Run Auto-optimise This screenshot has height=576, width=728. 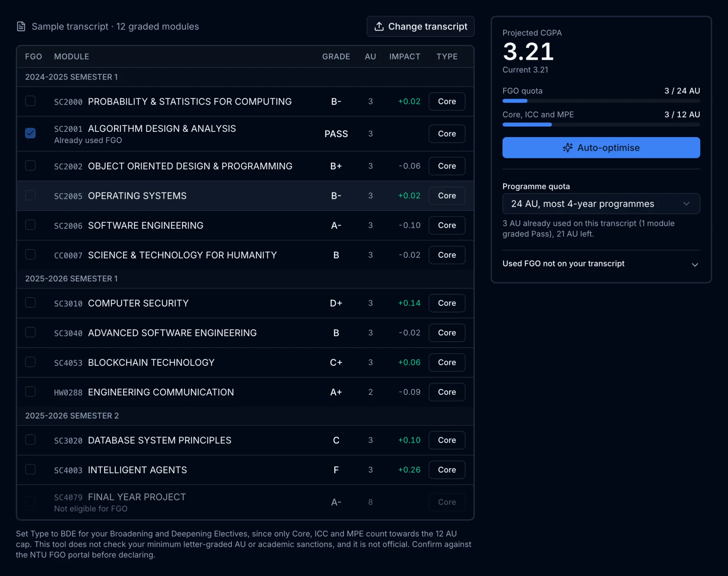point(601,148)
